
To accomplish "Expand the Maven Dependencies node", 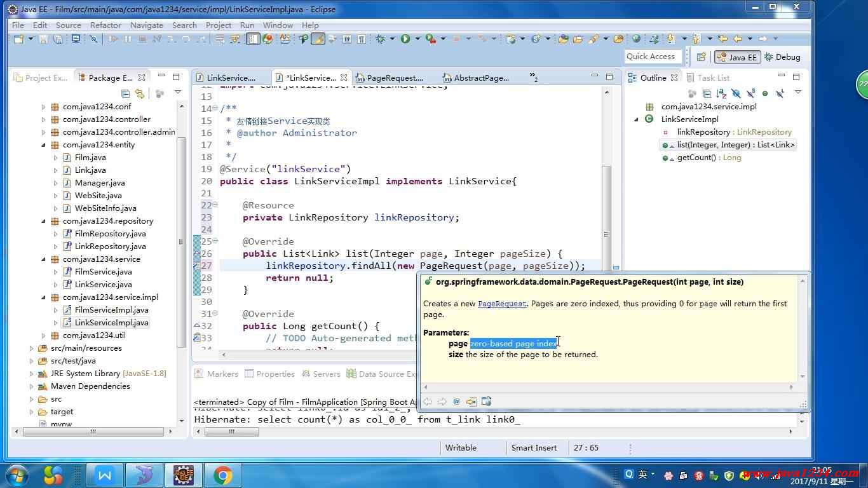I will click(x=32, y=386).
